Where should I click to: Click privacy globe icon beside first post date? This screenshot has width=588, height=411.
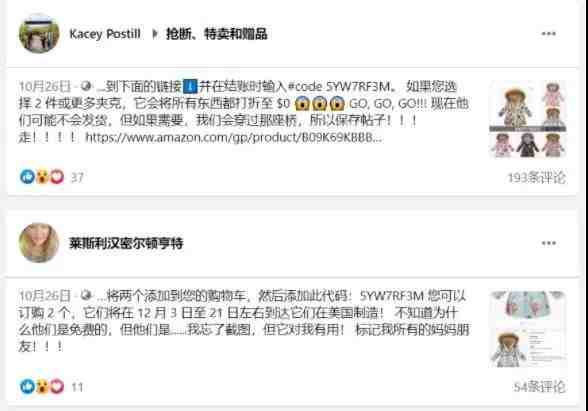click(x=86, y=86)
